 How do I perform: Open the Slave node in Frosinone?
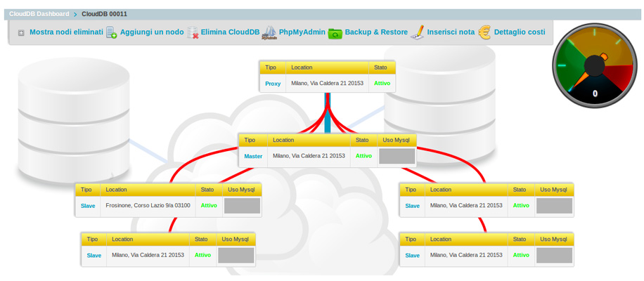tap(88, 206)
